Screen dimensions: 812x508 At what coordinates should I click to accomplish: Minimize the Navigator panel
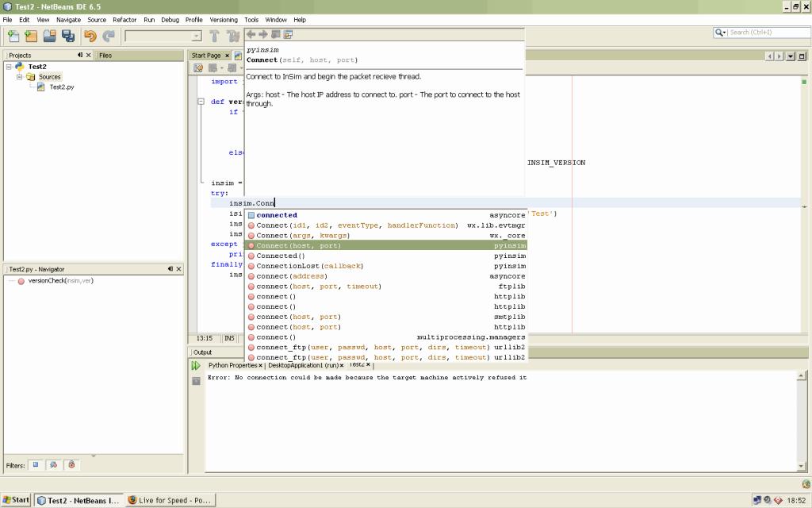(x=170, y=269)
